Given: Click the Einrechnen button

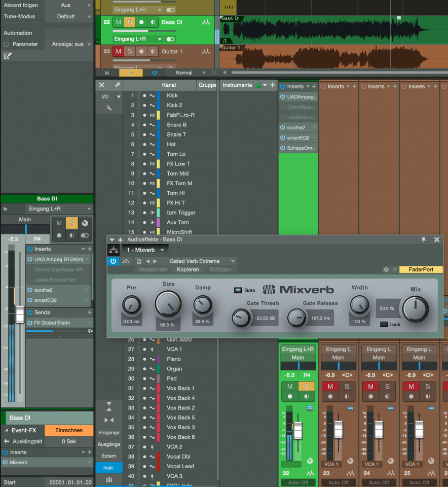Looking at the screenshot, I should pos(69,430).
